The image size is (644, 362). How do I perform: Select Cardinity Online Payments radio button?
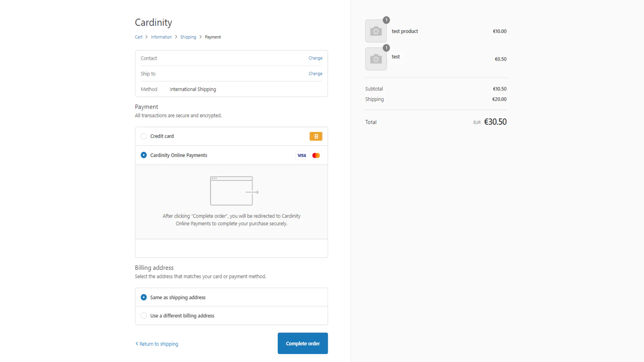click(x=144, y=155)
